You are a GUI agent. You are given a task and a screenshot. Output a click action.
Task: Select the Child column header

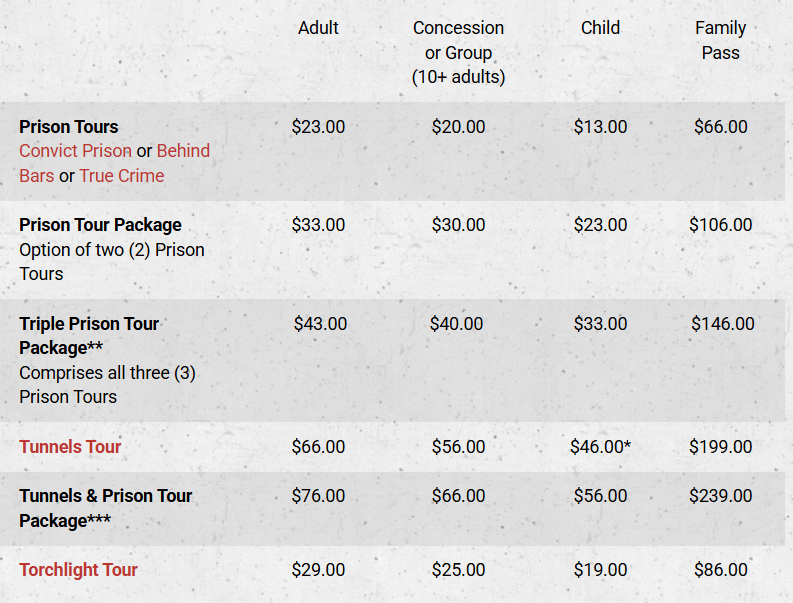pos(600,28)
